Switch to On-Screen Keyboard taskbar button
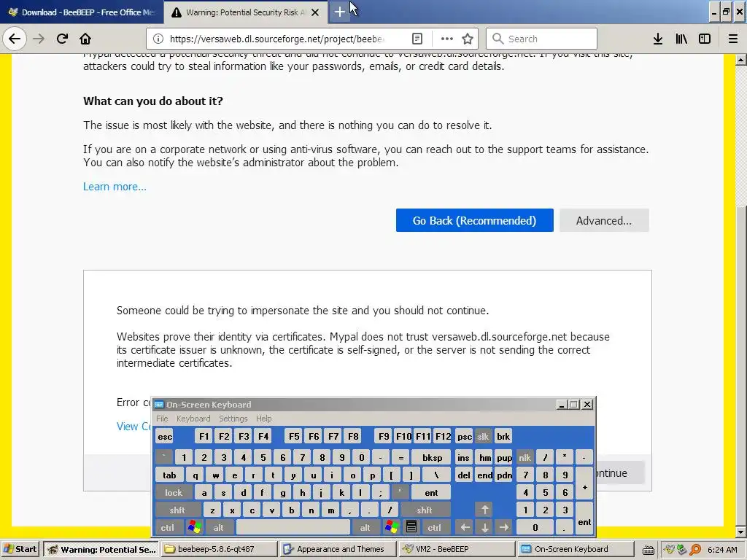 point(576,549)
